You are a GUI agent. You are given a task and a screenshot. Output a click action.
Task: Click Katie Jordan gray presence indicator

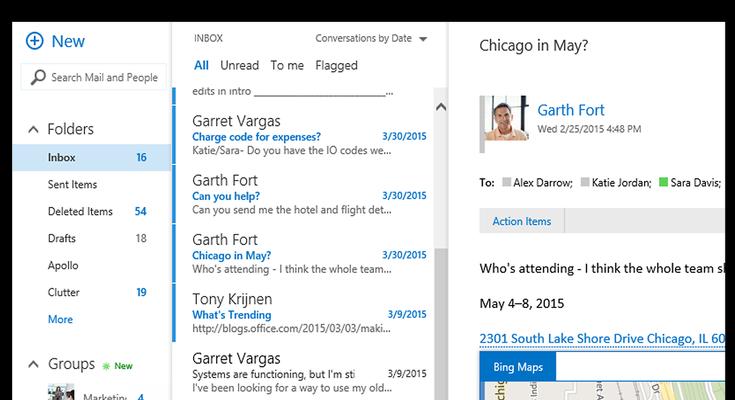tap(585, 182)
